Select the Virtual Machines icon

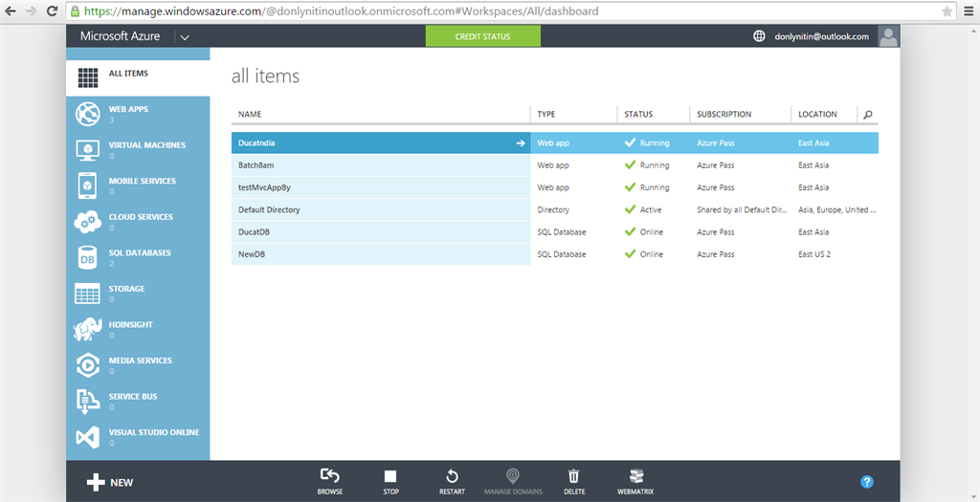click(87, 150)
